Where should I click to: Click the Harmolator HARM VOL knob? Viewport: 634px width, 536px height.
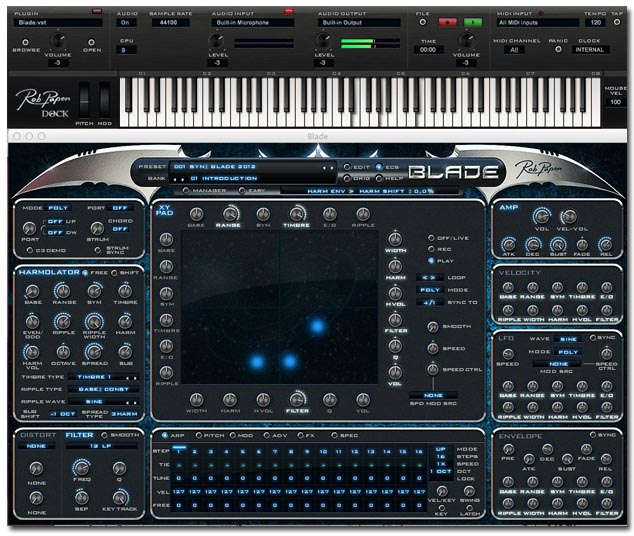pyautogui.click(x=32, y=352)
